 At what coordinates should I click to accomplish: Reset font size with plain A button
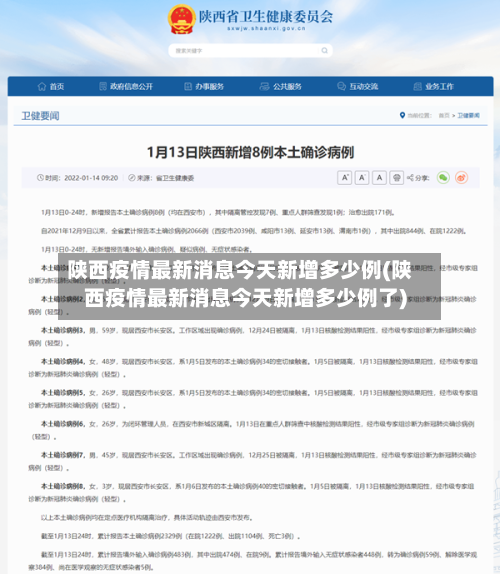[x=379, y=178]
